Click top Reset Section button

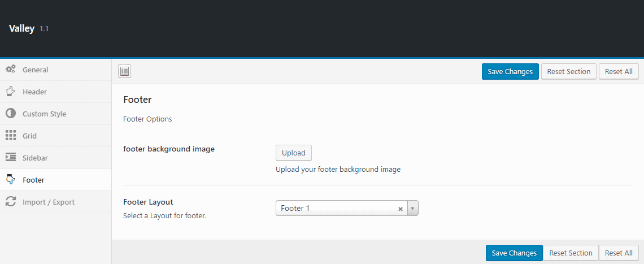coord(568,72)
